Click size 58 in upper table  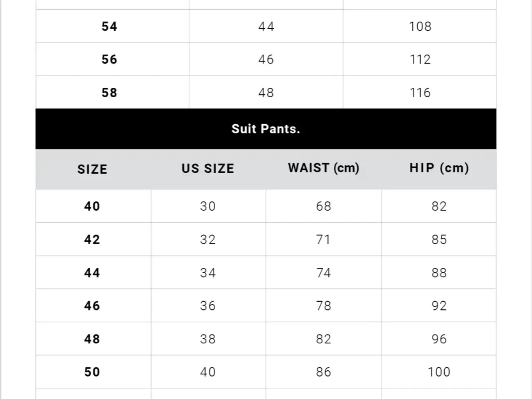pyautogui.click(x=109, y=92)
